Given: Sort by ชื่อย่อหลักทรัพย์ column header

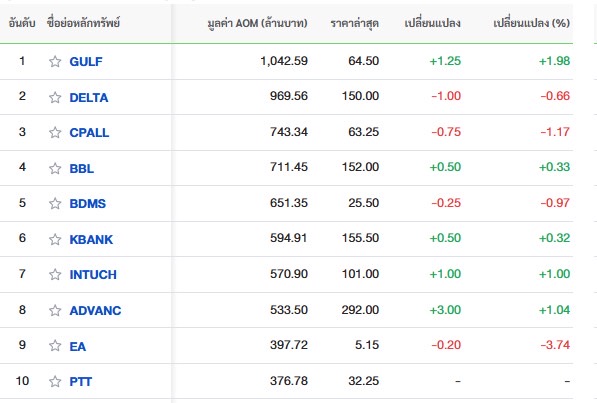Looking at the screenshot, I should pyautogui.click(x=83, y=23).
